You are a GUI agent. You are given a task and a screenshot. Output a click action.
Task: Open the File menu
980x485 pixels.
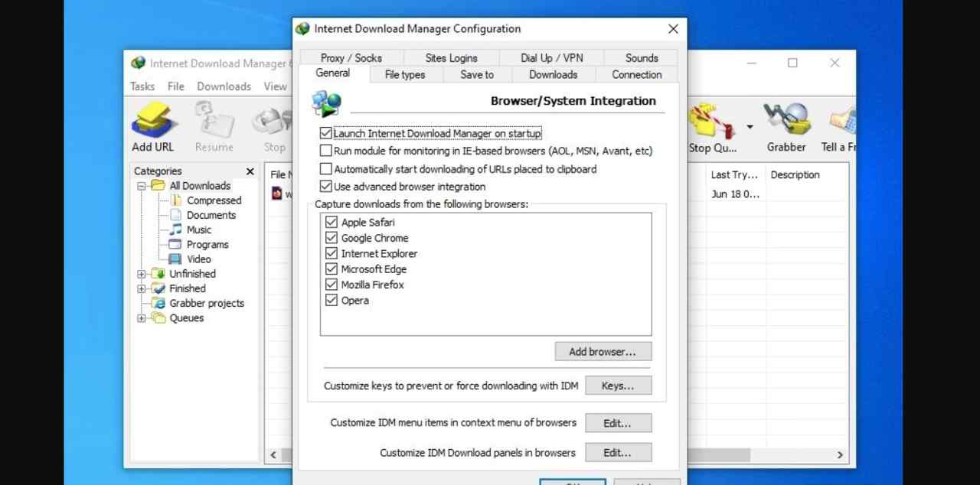pos(176,86)
